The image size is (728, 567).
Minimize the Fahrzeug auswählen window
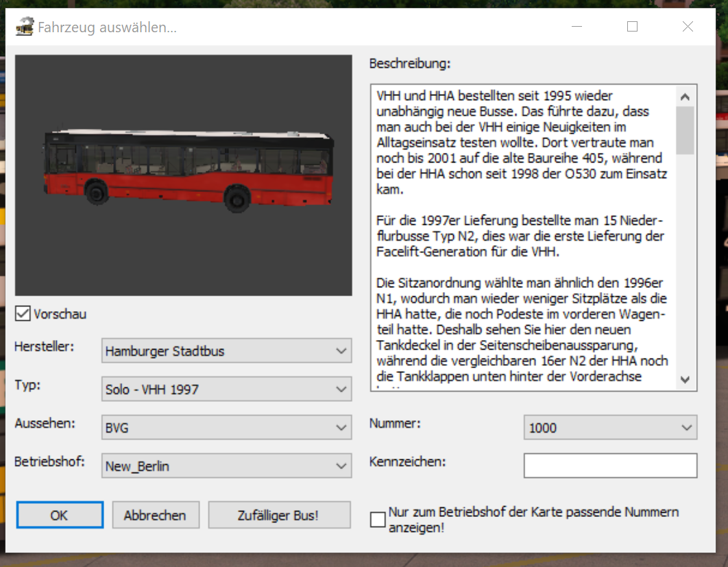coord(577,27)
